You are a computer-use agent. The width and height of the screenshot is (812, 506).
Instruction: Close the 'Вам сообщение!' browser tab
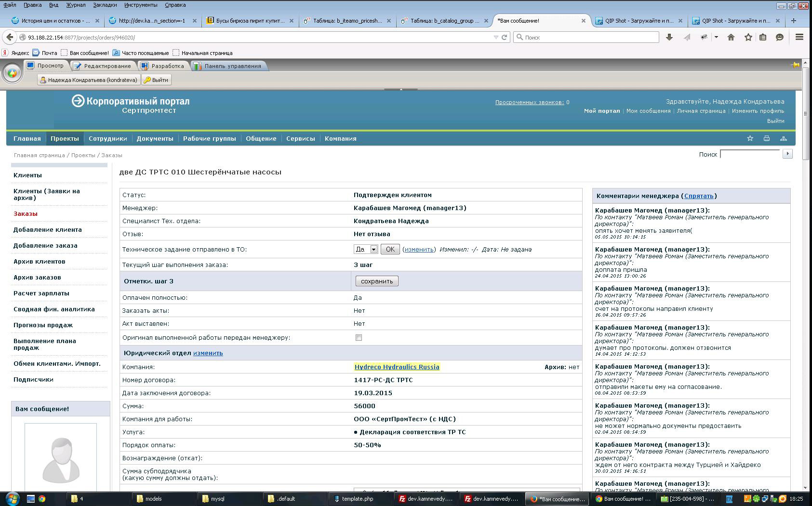(584, 21)
